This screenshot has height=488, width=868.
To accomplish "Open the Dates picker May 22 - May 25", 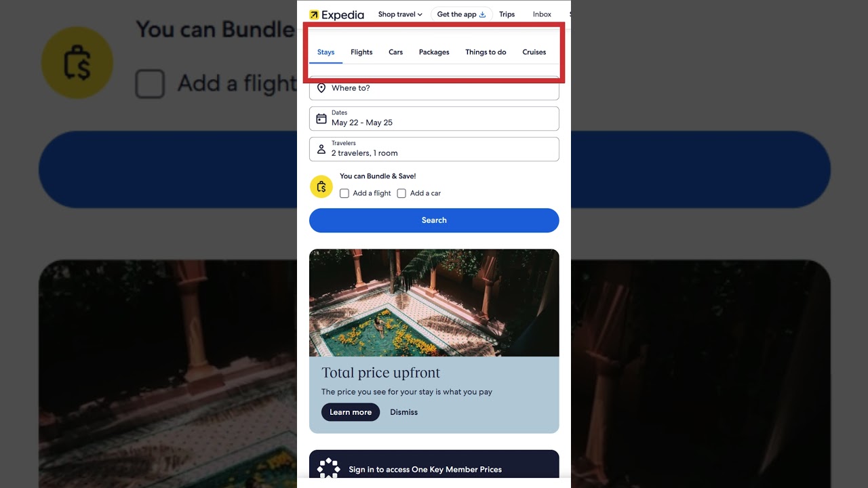I will (434, 119).
